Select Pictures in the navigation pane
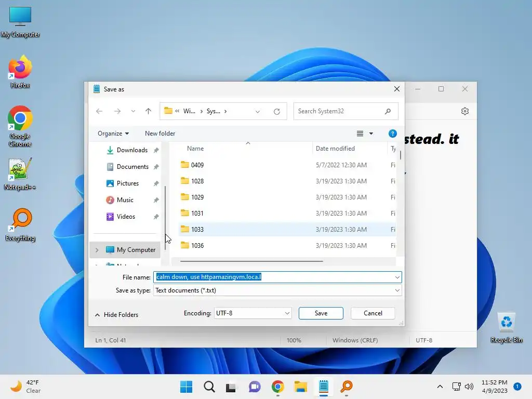This screenshot has height=399, width=532. (x=128, y=183)
